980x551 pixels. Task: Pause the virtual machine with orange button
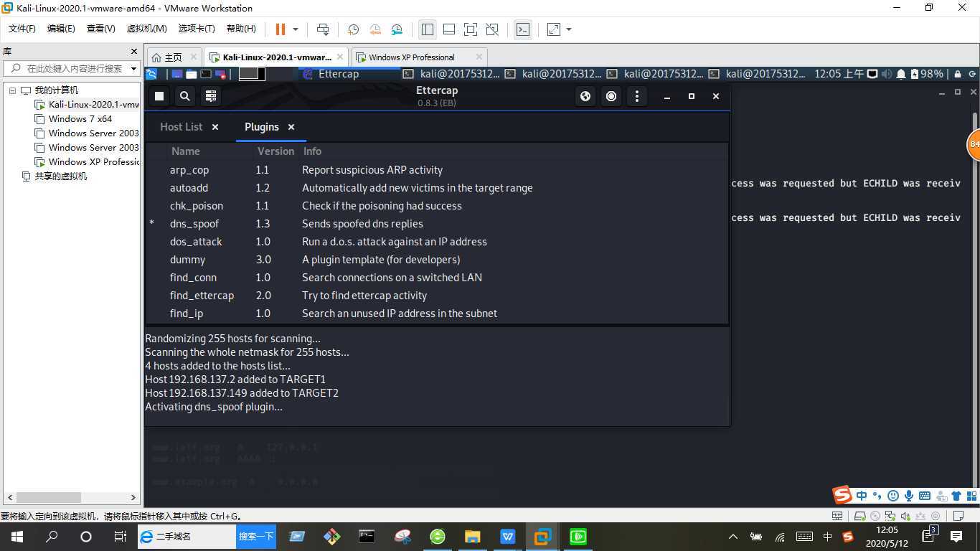click(281, 29)
